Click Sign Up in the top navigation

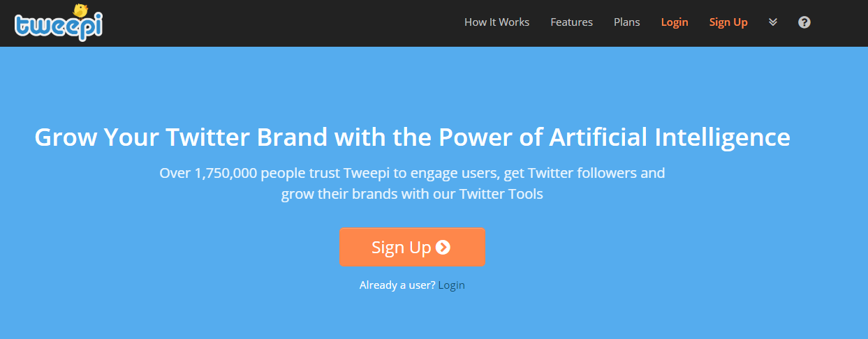click(728, 22)
